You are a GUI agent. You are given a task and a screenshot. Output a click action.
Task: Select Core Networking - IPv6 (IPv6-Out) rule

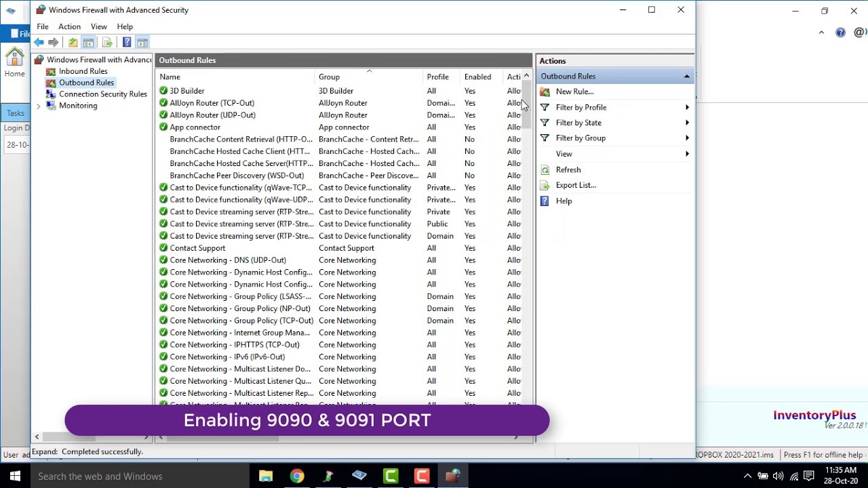click(227, 357)
